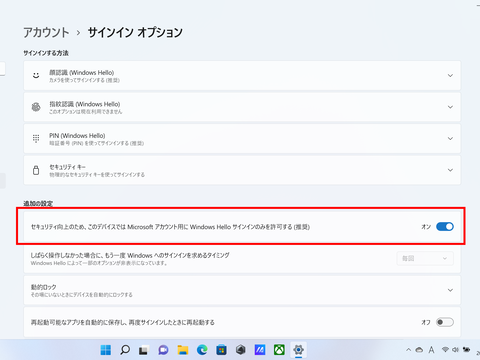
Task: Click the fingerprint recognition icon
Action: pos(36,107)
